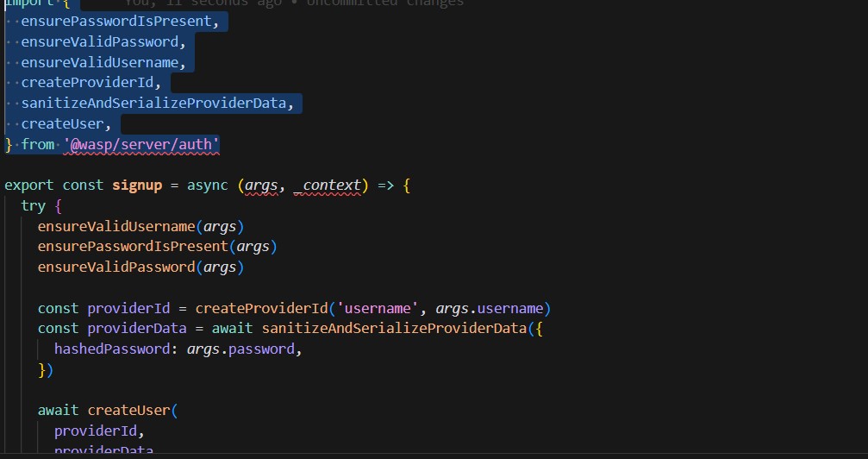Click the hashedPassword object key
Screen dimensions: 868x459
(112, 349)
